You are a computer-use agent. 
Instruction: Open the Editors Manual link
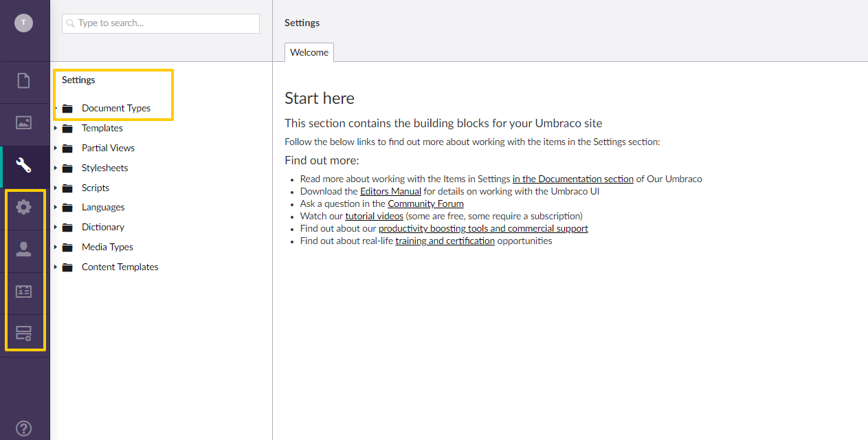point(390,191)
